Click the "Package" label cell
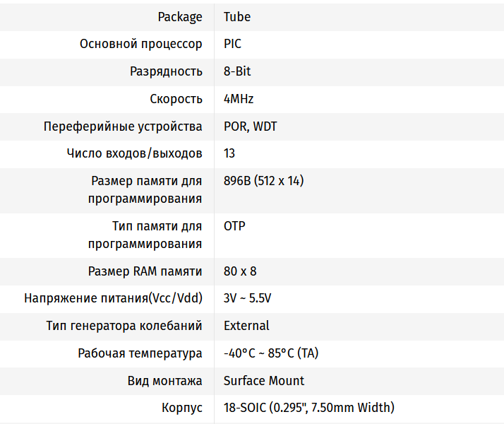The width and height of the screenshot is (504, 424). point(180,17)
